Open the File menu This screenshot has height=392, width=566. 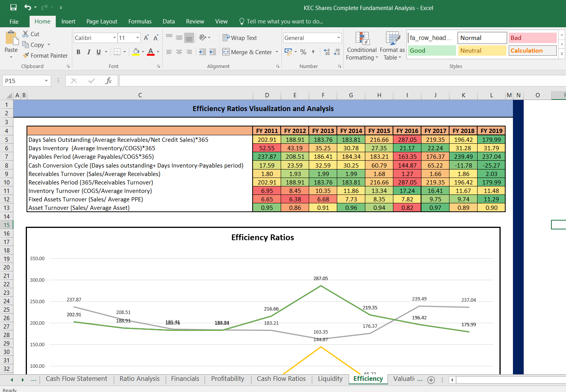(14, 22)
